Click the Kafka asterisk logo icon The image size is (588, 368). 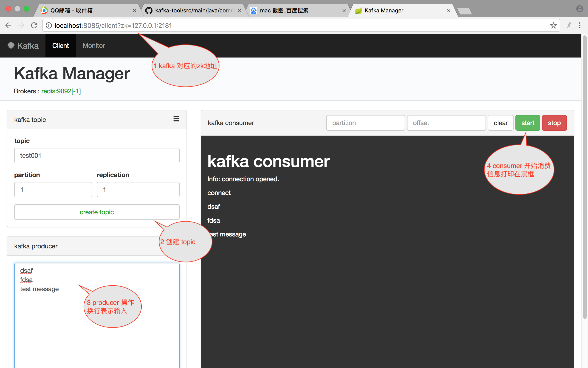pyautogui.click(x=11, y=45)
